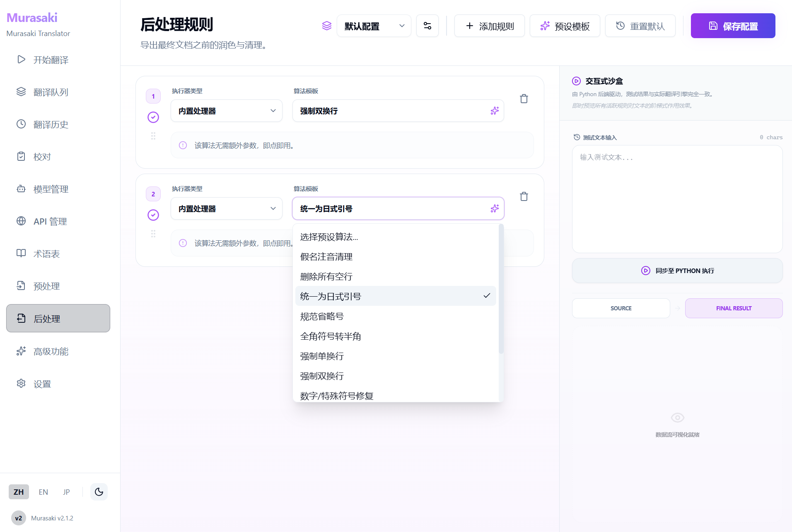This screenshot has width=792, height=532.
Task: Click the algorithm dropdown list scrollbar
Action: [501, 290]
